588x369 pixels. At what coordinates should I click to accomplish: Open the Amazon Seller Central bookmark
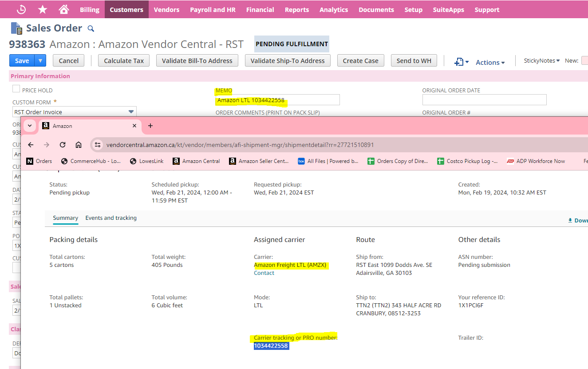point(259,161)
